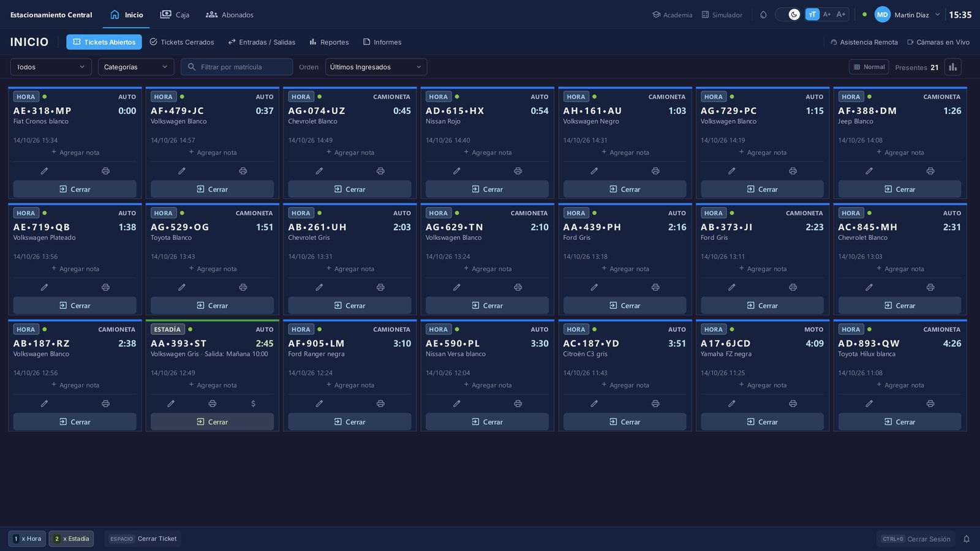Click printer icon on ticket AB•187•RZ
This screenshot has height=551, width=980.
(105, 403)
